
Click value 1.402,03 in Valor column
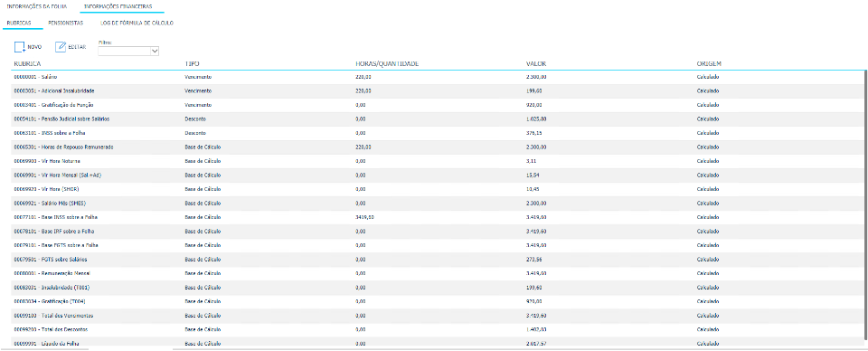536,329
